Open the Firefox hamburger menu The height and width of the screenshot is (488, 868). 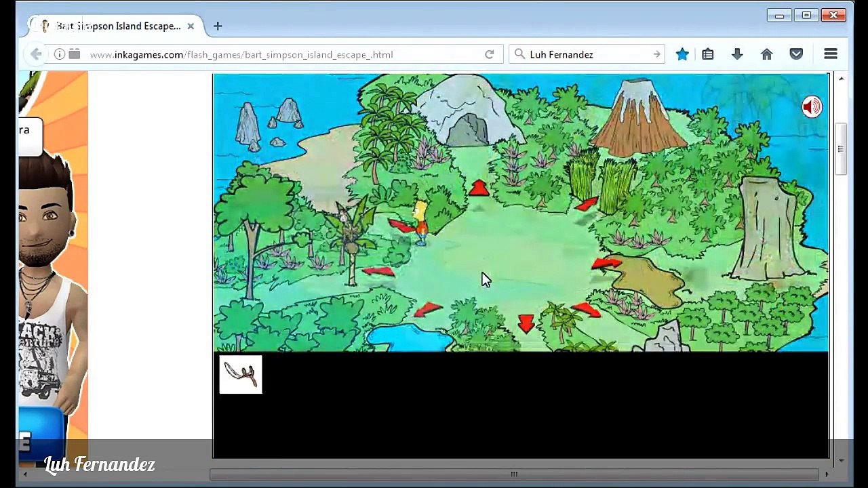[x=831, y=54]
